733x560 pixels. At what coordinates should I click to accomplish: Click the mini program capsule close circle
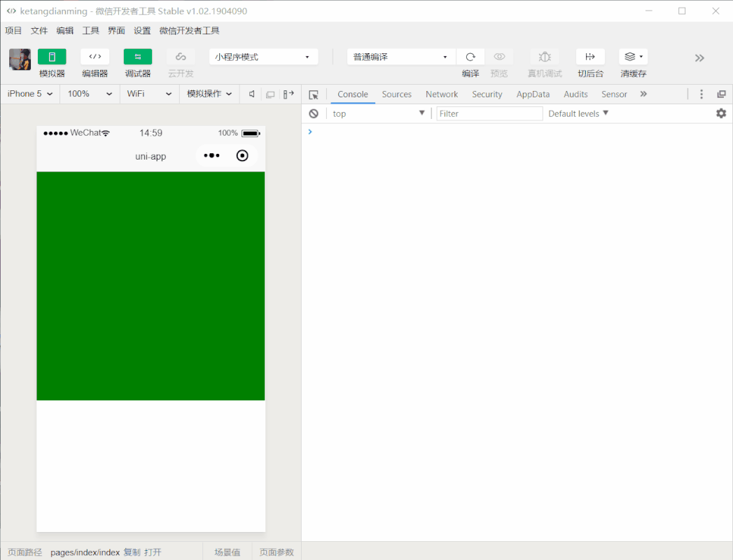pos(242,155)
